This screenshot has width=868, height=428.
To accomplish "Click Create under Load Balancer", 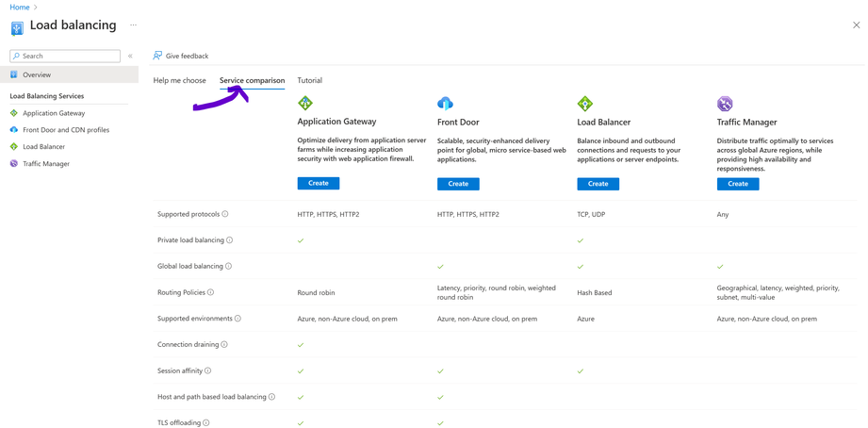I will [x=598, y=183].
